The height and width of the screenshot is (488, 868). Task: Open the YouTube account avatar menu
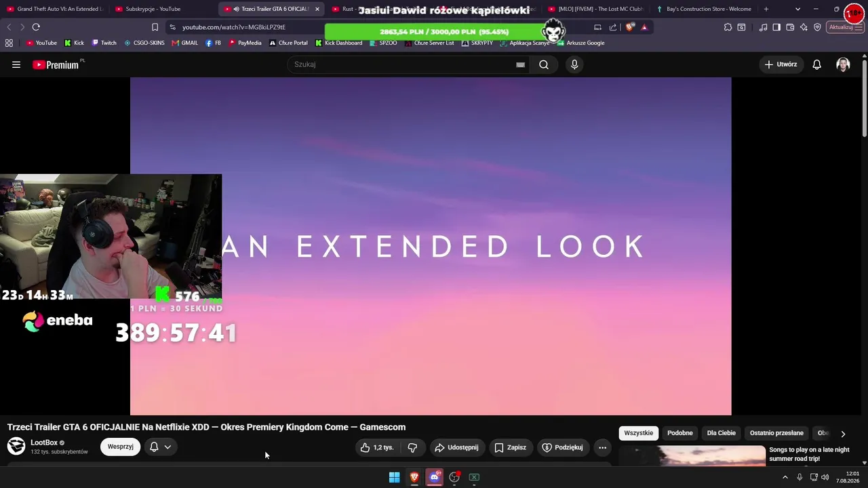(843, 64)
